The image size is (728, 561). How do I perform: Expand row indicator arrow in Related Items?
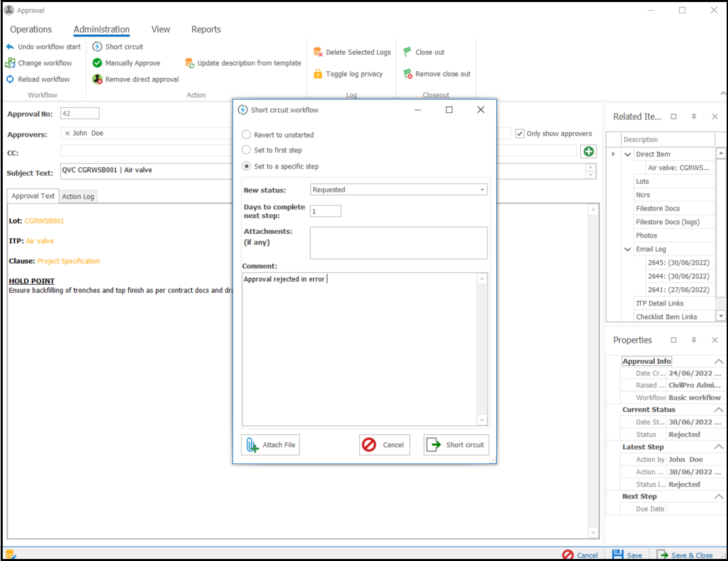(613, 154)
